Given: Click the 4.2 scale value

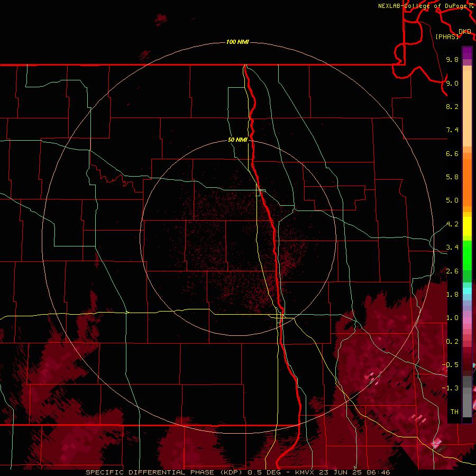Looking at the screenshot, I should pyautogui.click(x=452, y=224).
